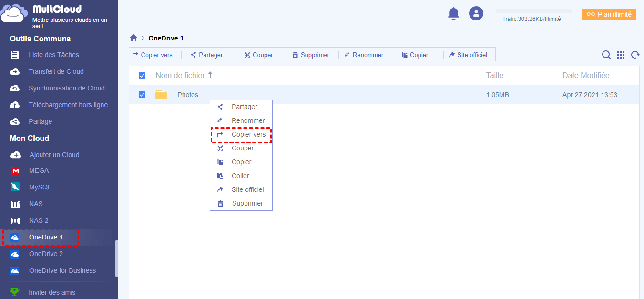Viewport: 644px width, 299px height.
Task: Click Partager in the toolbar
Action: coord(207,55)
